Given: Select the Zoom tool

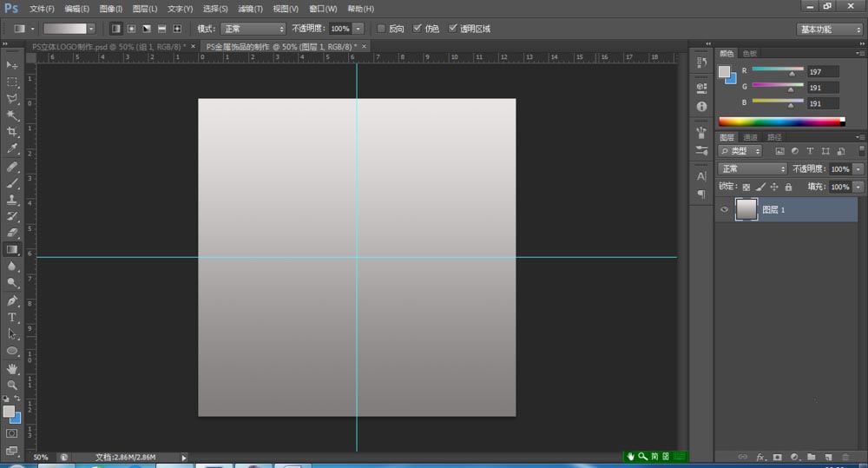Looking at the screenshot, I should pyautogui.click(x=11, y=385).
